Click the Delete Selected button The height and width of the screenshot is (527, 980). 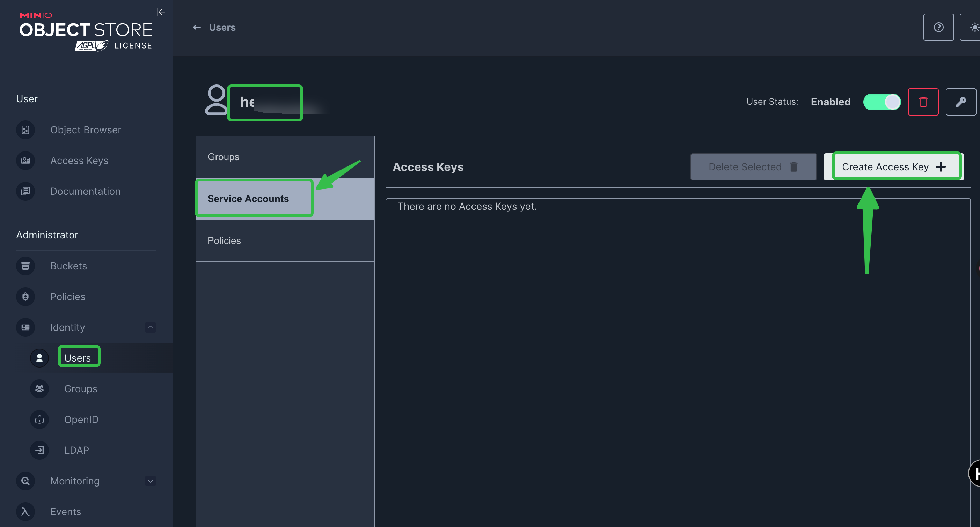pyautogui.click(x=753, y=166)
